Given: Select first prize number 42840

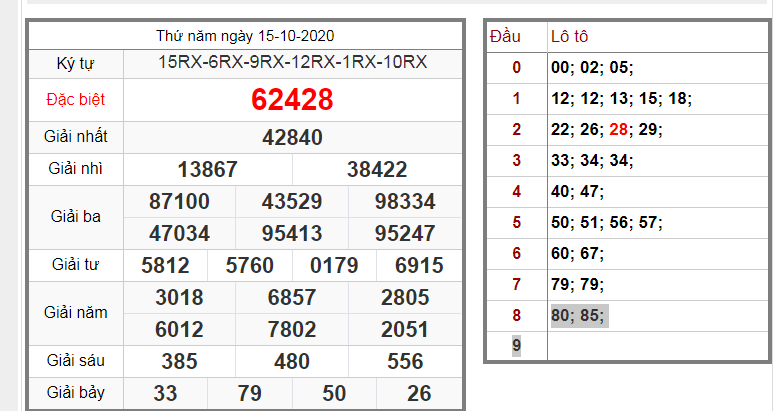Looking at the screenshot, I should tap(292, 138).
